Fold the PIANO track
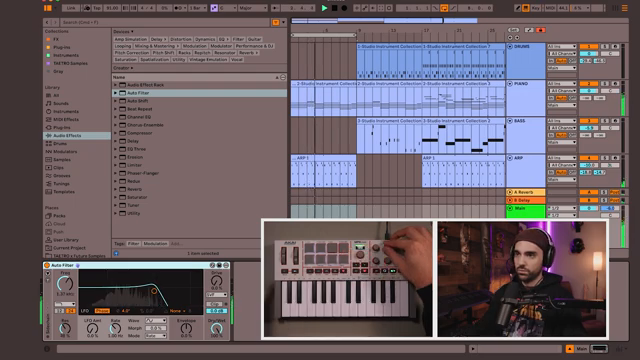 (510, 84)
